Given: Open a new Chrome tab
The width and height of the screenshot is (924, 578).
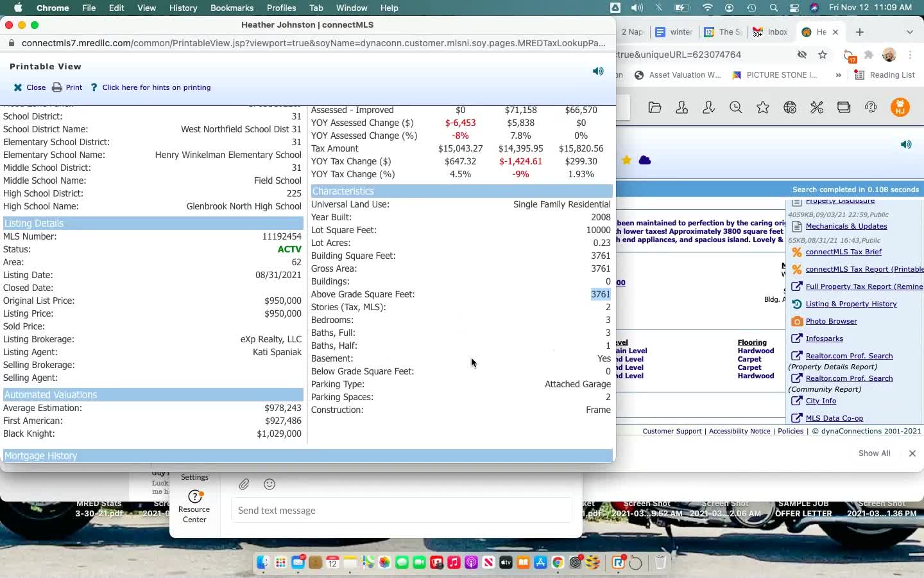Looking at the screenshot, I should [860, 32].
